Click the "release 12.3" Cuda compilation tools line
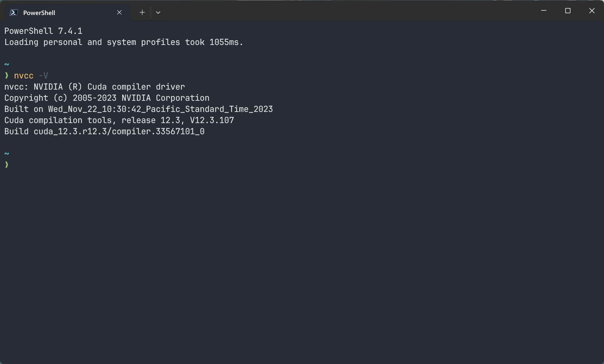 coord(119,120)
